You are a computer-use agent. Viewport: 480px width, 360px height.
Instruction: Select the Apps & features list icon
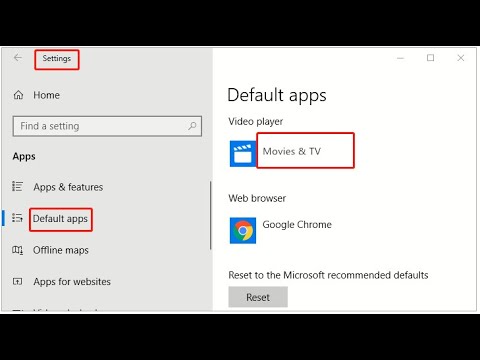click(17, 186)
